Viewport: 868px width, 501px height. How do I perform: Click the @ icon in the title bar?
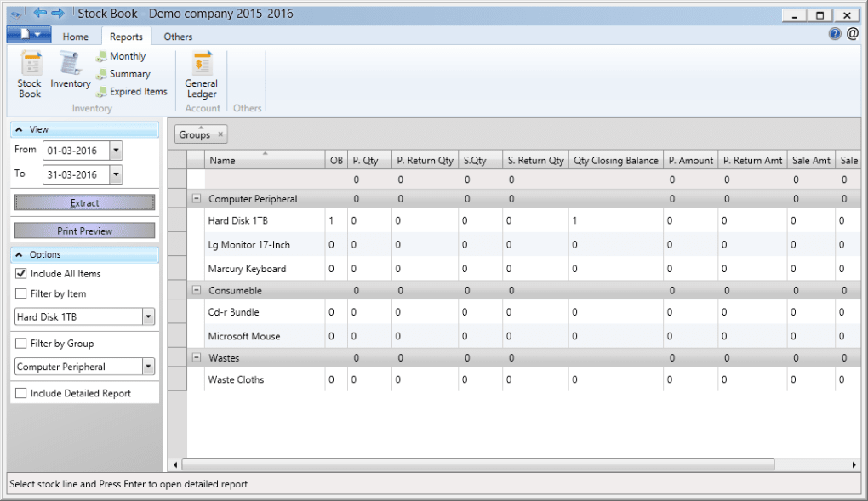click(x=854, y=33)
